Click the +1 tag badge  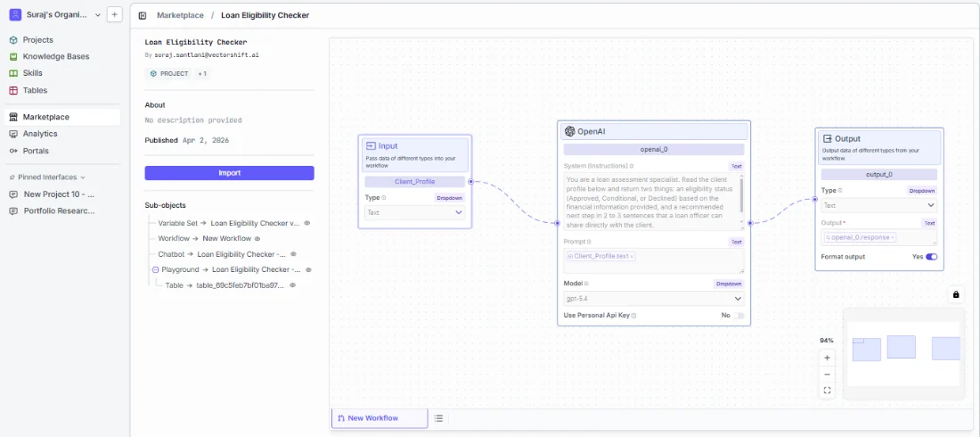pyautogui.click(x=202, y=73)
